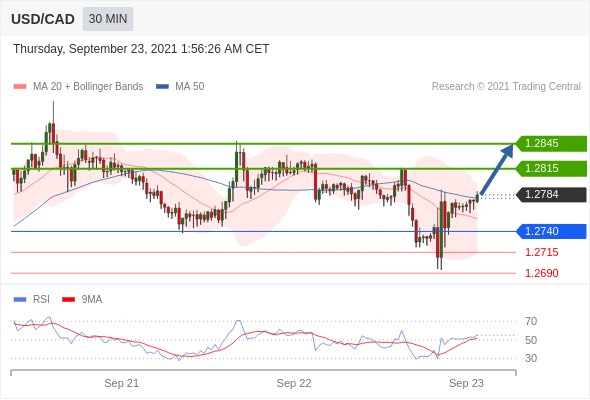Image resolution: width=590 pixels, height=400 pixels.
Task: Click the 1.2815 resistance price tag
Action: (550, 168)
